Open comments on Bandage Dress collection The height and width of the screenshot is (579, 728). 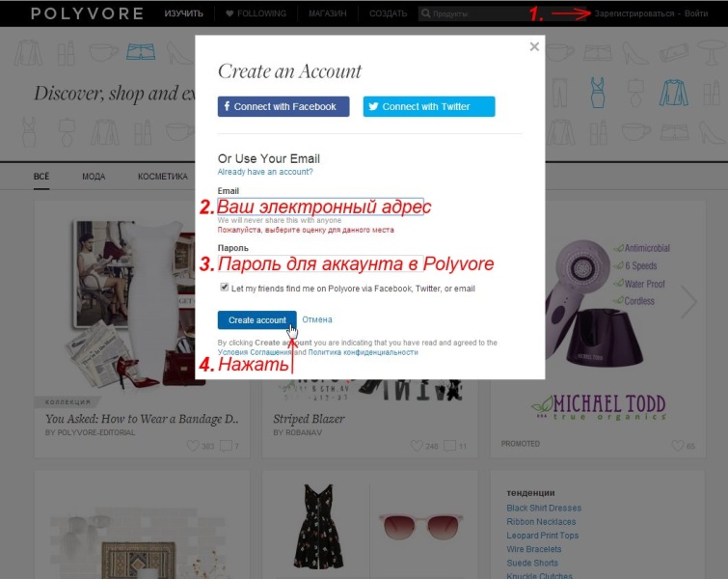[226, 446]
